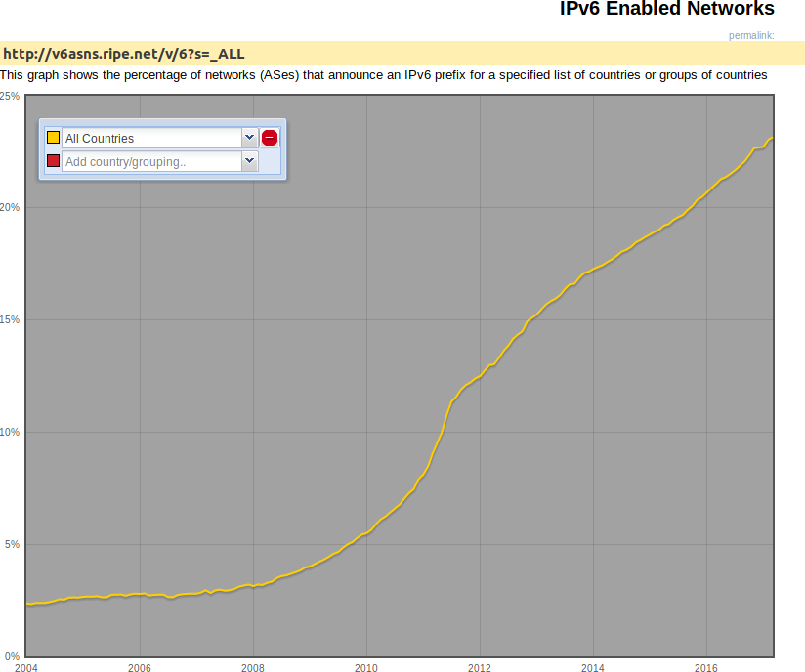Click the permalink label
The image size is (805, 672).
pos(751,35)
